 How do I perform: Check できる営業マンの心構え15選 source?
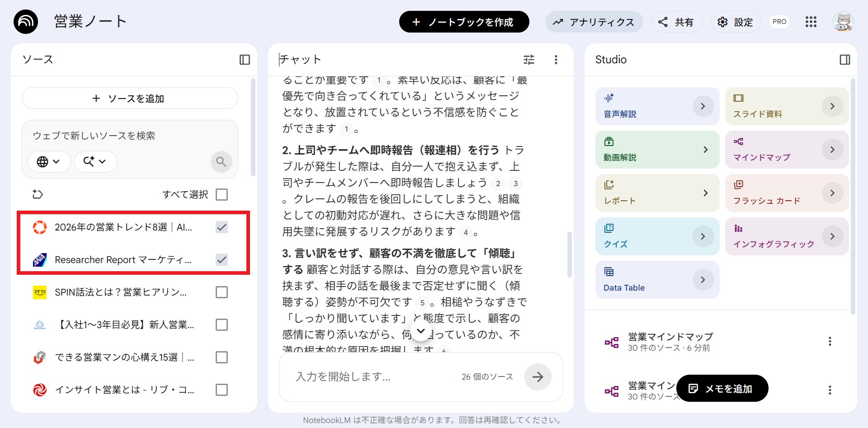(x=222, y=357)
